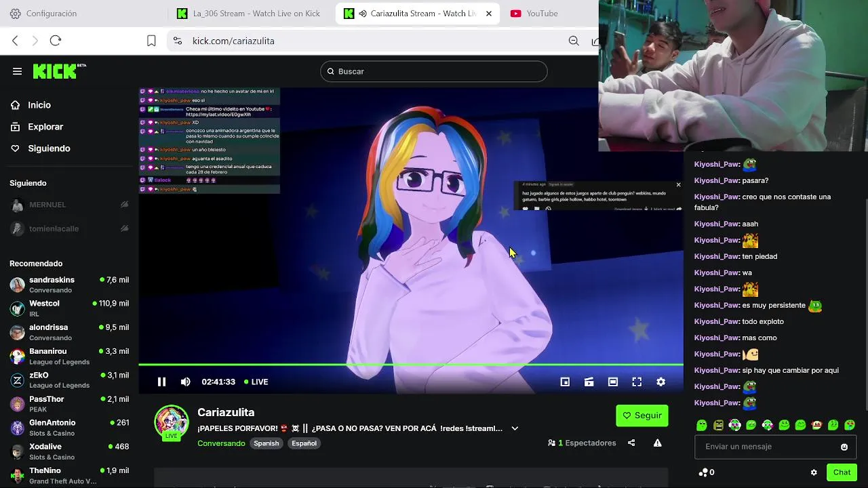Open MERNUEL followed channel
Image resolution: width=868 pixels, height=488 pixels.
click(x=69, y=205)
